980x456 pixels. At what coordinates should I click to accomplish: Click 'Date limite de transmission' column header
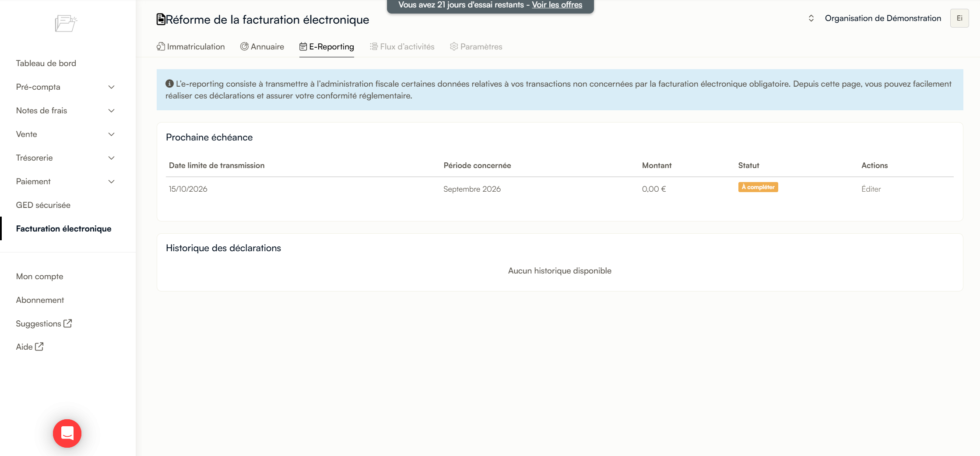(217, 165)
